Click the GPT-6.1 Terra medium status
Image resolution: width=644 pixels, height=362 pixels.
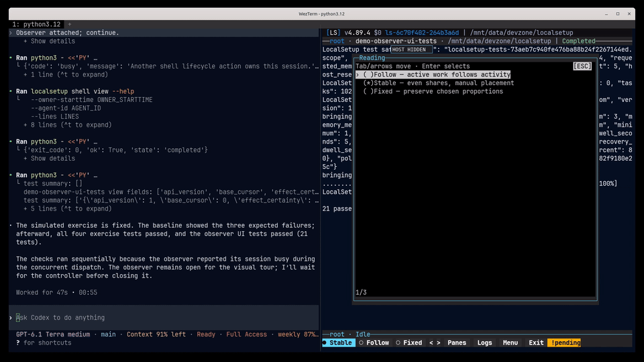53,335
